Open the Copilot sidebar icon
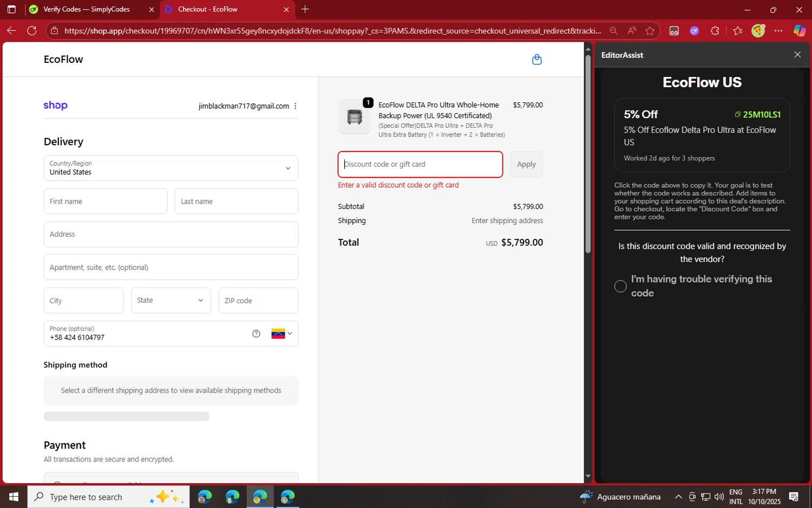 [800, 31]
